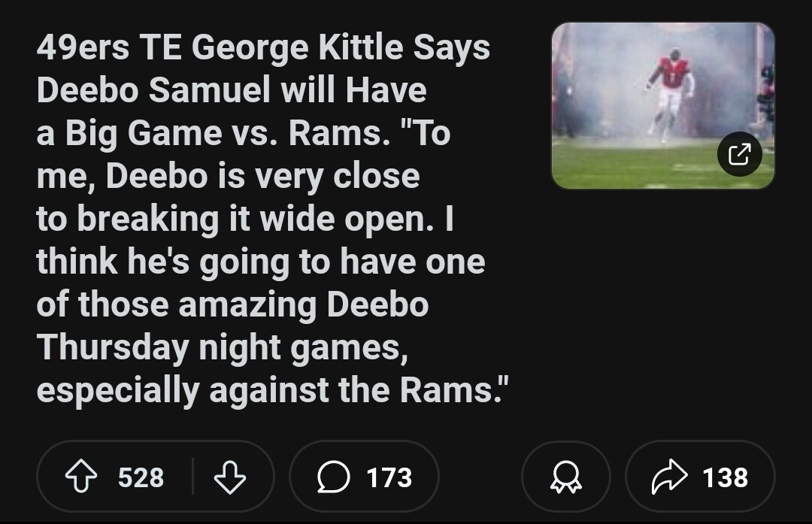This screenshot has height=524, width=812.
Task: Open external link icon on thumbnail
Action: point(739,154)
